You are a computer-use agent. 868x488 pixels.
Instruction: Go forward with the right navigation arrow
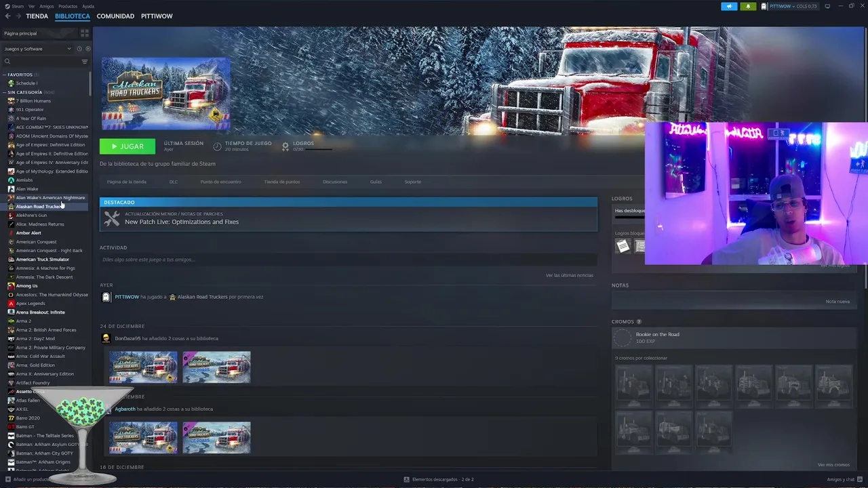[17, 16]
